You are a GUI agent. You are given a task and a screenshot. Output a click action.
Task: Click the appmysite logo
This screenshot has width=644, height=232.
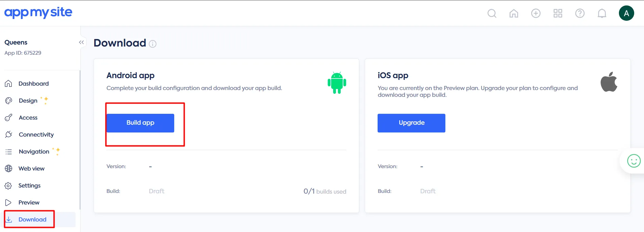click(x=38, y=13)
